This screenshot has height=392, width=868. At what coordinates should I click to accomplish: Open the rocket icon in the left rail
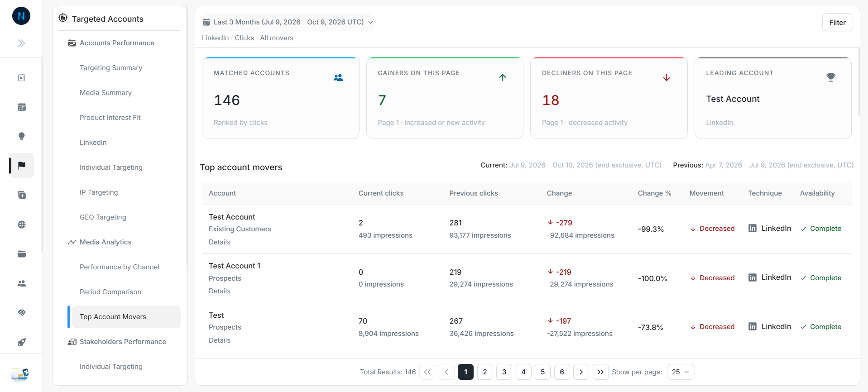[21, 342]
